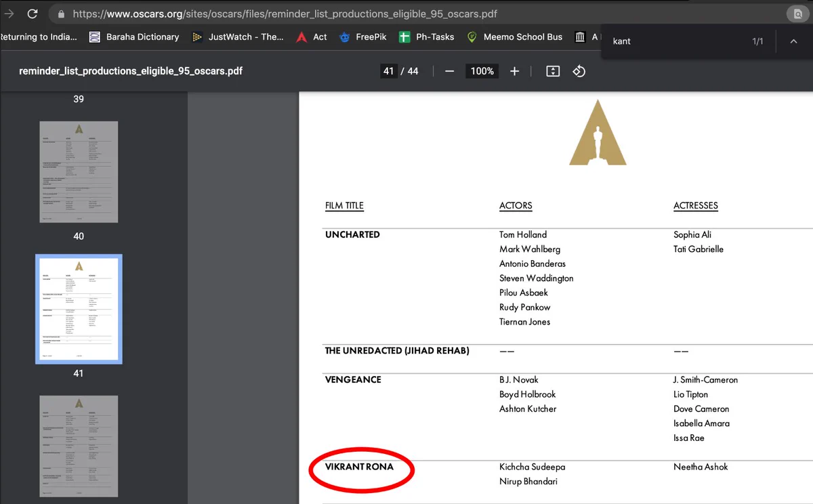
Task: Open the Returning to India bookmark
Action: [39, 37]
